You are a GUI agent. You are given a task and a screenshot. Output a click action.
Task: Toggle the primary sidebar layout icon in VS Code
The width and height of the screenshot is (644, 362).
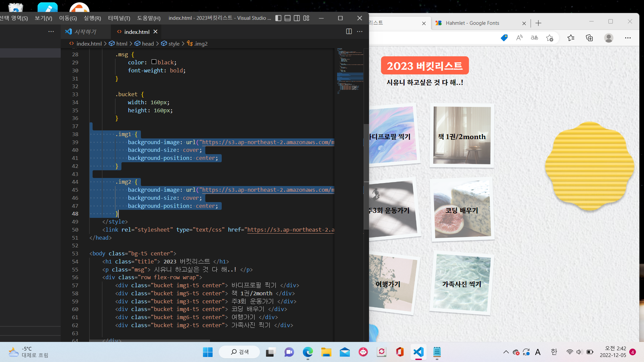point(278,18)
